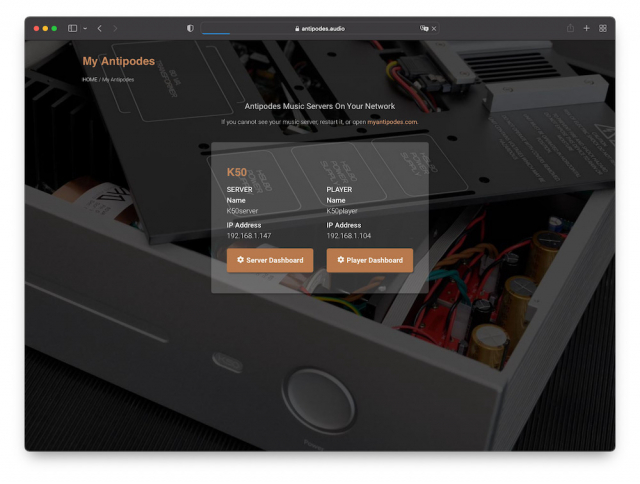Select server IP address 192.168.1.147
Image resolution: width=640 pixels, height=484 pixels.
click(x=249, y=236)
